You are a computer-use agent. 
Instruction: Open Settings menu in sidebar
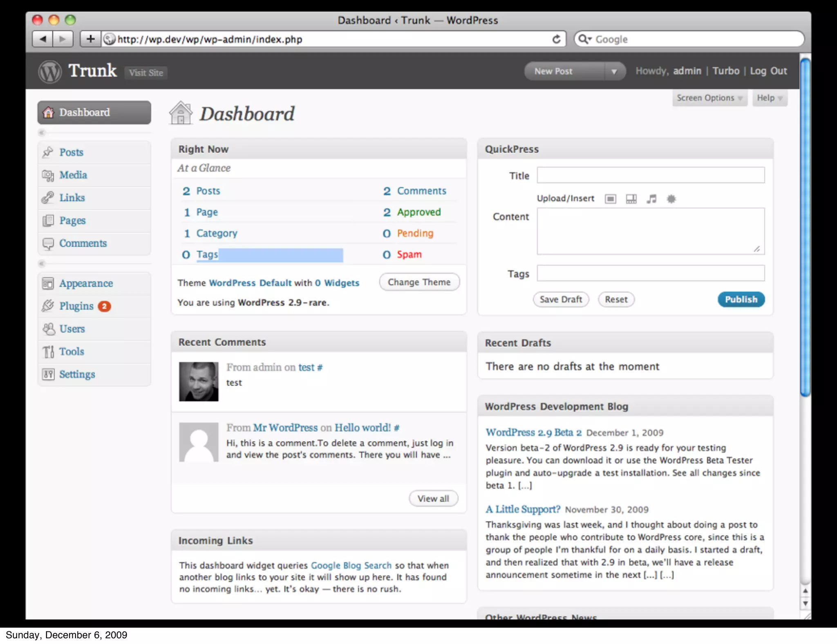(77, 374)
